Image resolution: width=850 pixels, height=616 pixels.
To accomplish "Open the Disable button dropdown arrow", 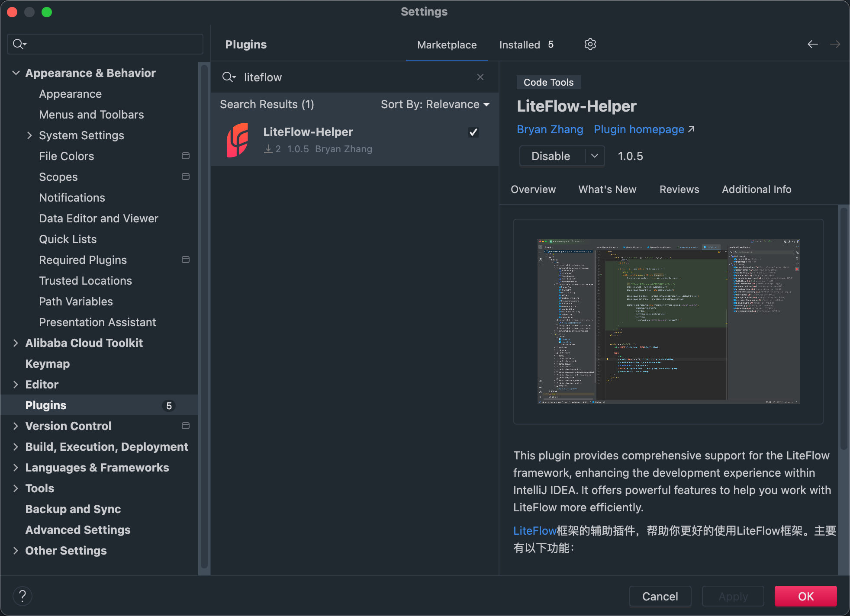I will 595,156.
